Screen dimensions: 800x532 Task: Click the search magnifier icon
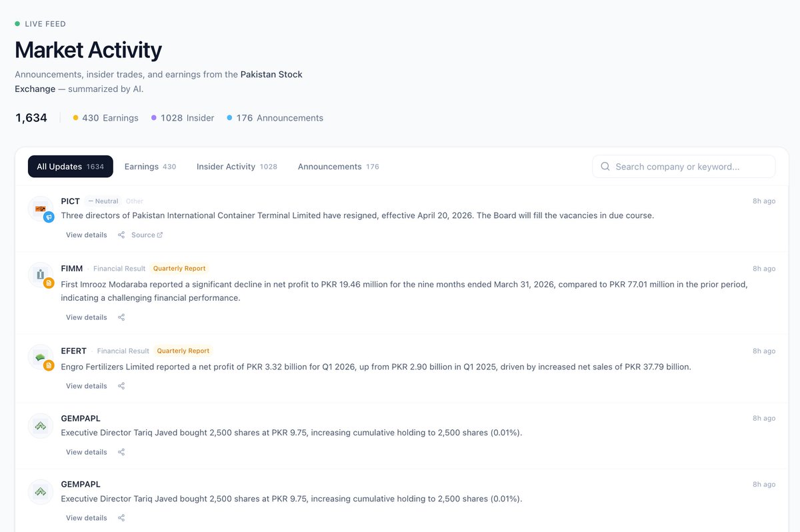[x=605, y=167]
